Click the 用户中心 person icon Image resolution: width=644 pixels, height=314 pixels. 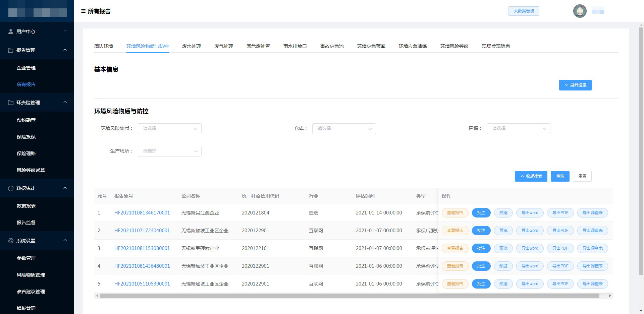click(x=11, y=32)
